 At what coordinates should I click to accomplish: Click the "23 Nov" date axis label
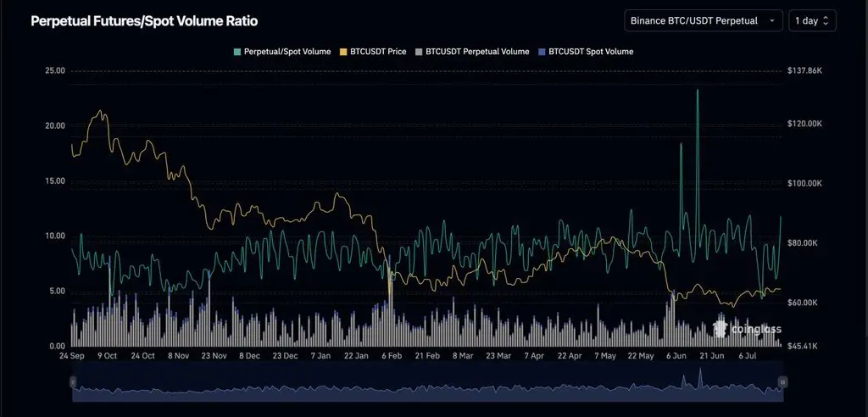[x=214, y=356]
